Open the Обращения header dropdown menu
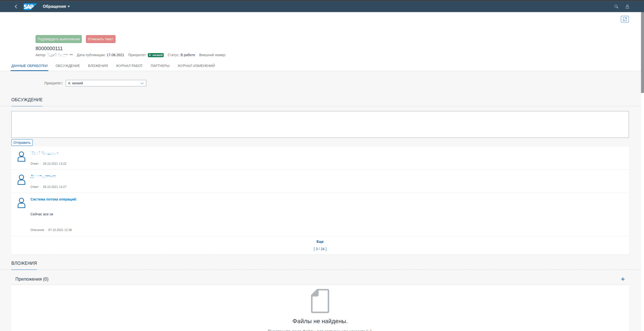The width and height of the screenshot is (644, 331). [x=56, y=6]
